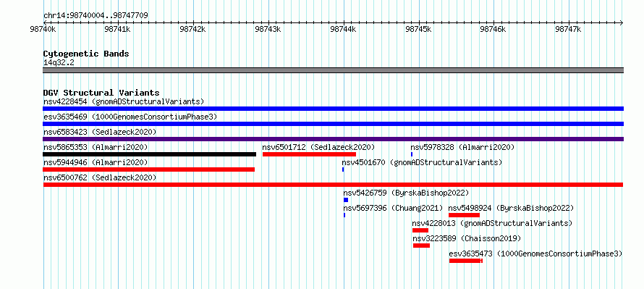Viewport: 644px width, 289px height.
Task: Click the small blue marker under nsv5978328
Action: coord(412,154)
